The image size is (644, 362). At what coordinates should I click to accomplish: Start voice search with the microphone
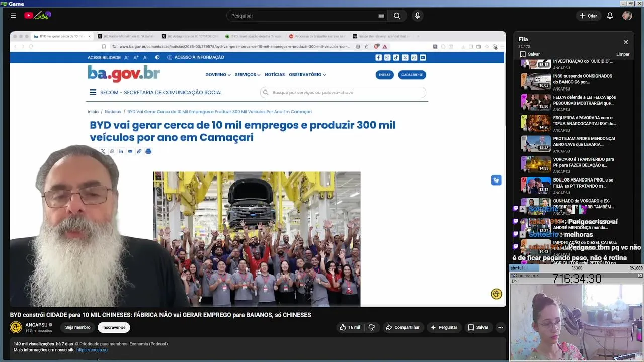pyautogui.click(x=417, y=16)
